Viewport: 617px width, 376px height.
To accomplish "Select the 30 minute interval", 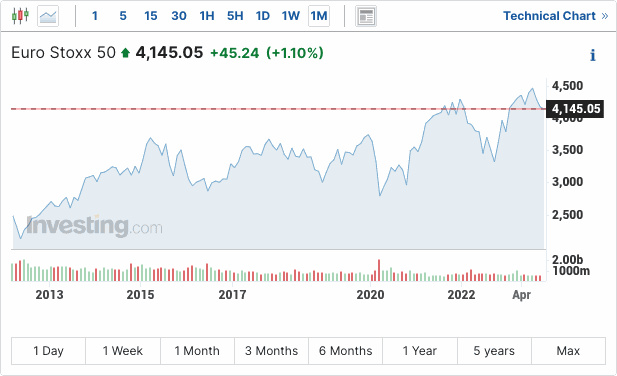I will (179, 16).
